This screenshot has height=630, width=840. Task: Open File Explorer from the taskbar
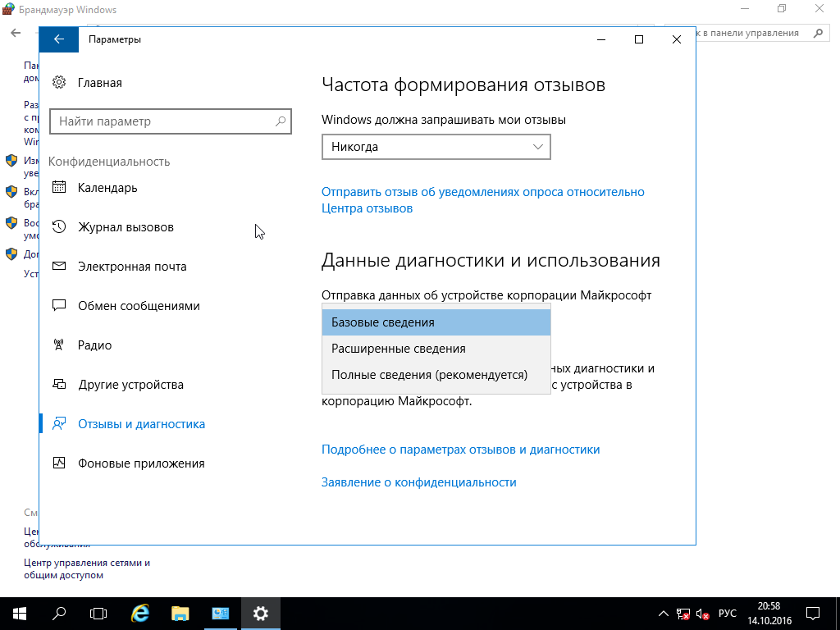(x=180, y=613)
